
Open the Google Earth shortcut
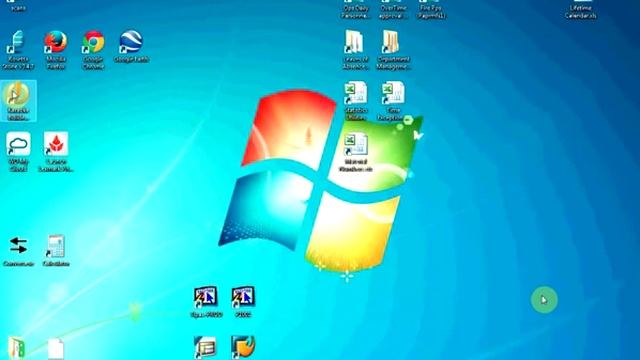131,47
